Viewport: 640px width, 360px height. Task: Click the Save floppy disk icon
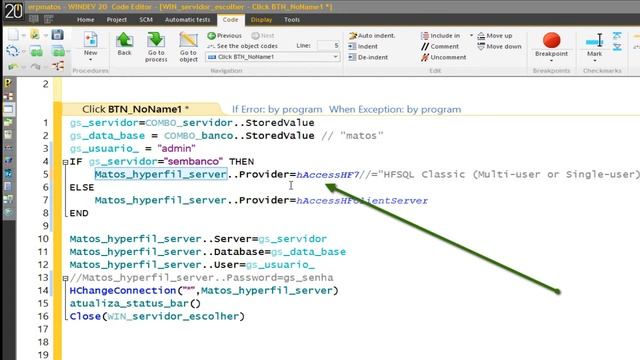58,35
